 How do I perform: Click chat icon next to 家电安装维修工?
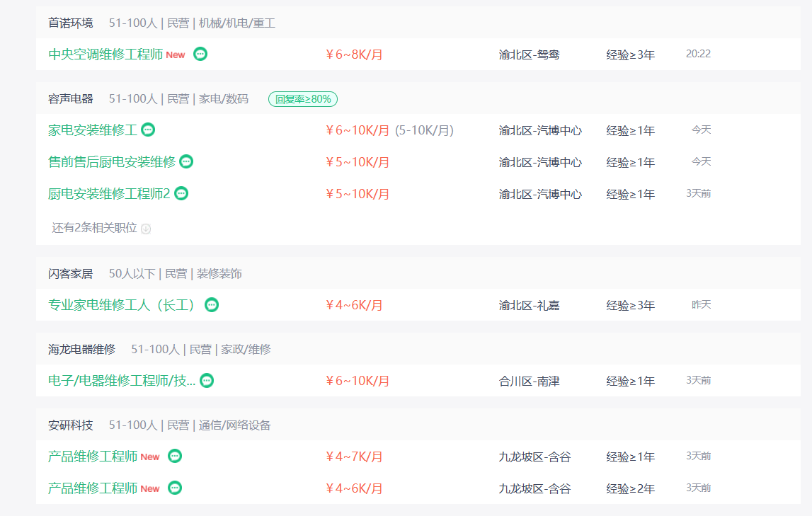[148, 130]
